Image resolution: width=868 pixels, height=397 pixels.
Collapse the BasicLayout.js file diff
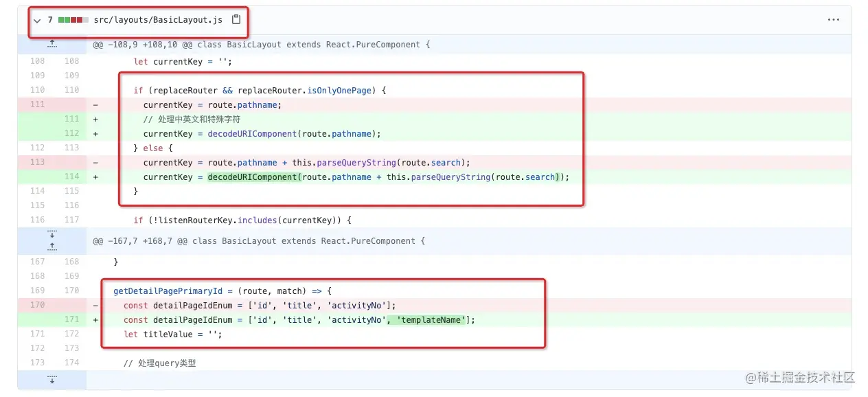click(37, 21)
